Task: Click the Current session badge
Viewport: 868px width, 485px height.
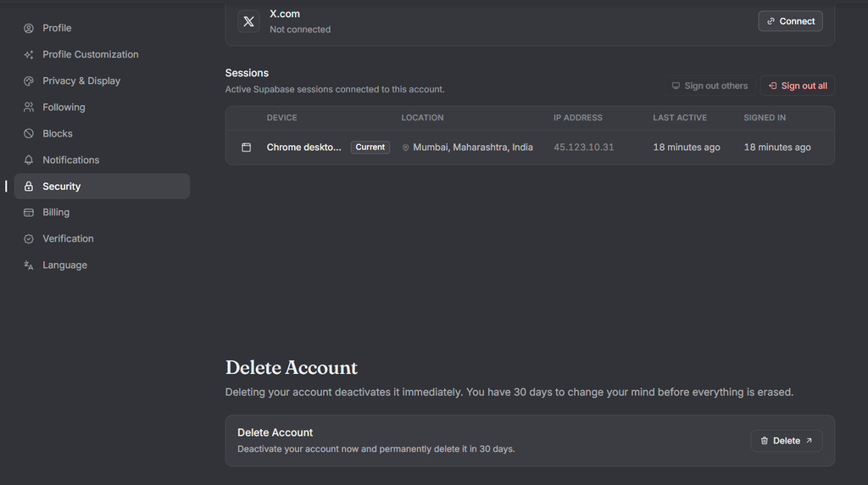Action: click(x=370, y=148)
